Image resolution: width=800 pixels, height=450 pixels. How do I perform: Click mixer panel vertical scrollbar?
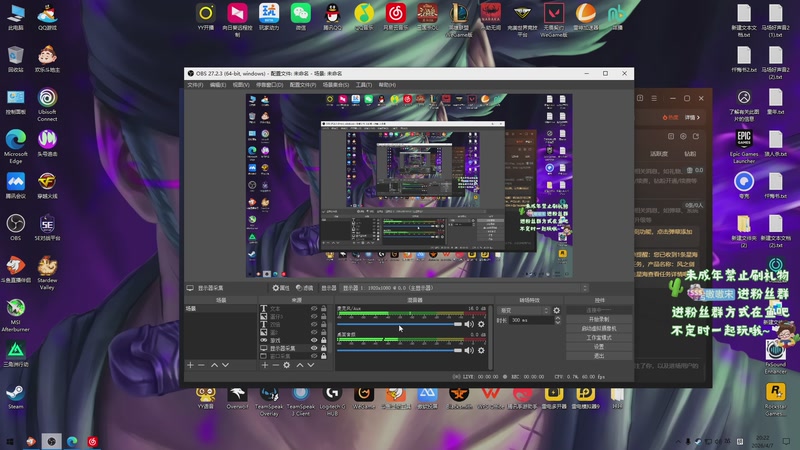point(490,337)
